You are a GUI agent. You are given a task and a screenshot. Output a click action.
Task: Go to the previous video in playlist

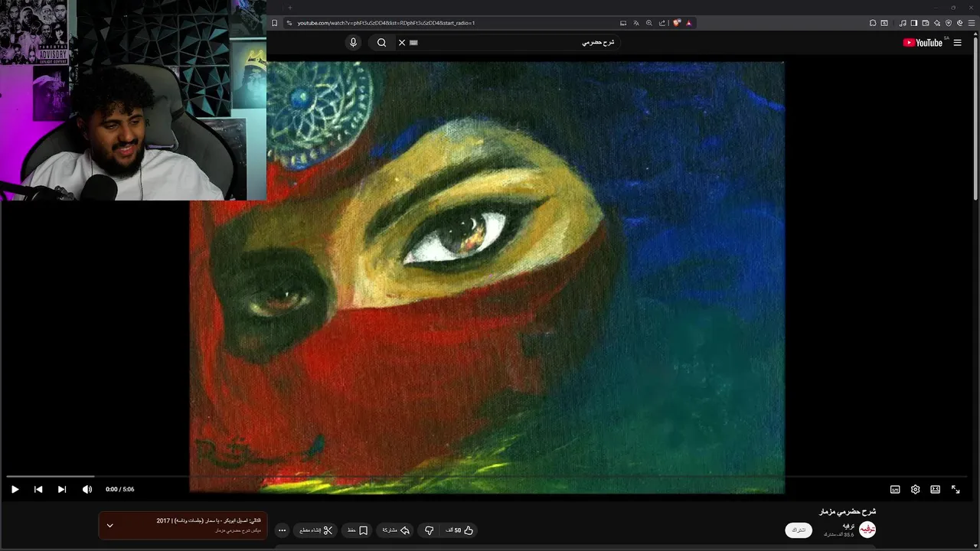click(38, 490)
